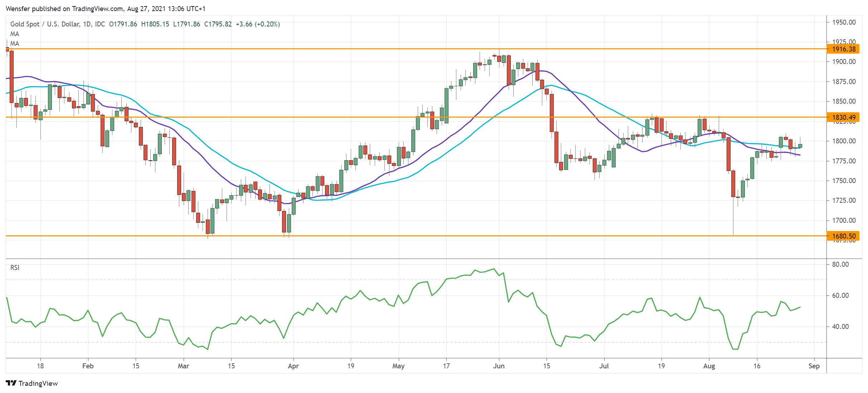Click the orange 1916.38 price label

click(843, 49)
